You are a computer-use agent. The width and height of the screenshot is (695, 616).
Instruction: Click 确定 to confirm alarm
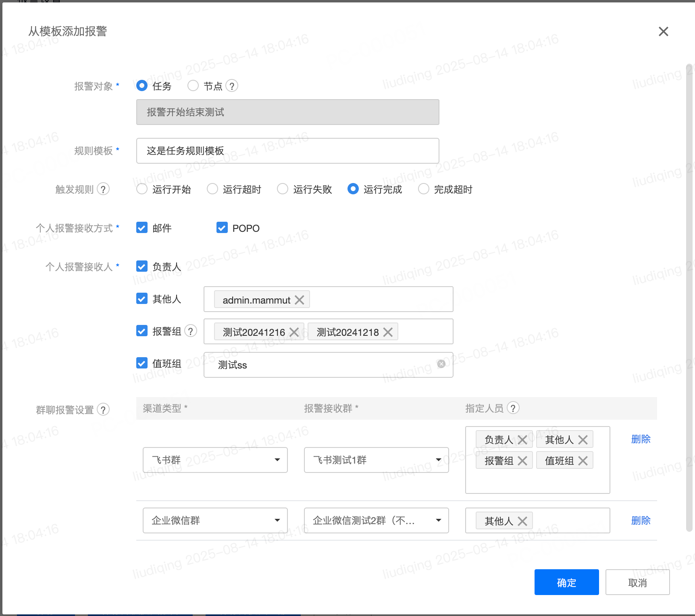pyautogui.click(x=566, y=582)
